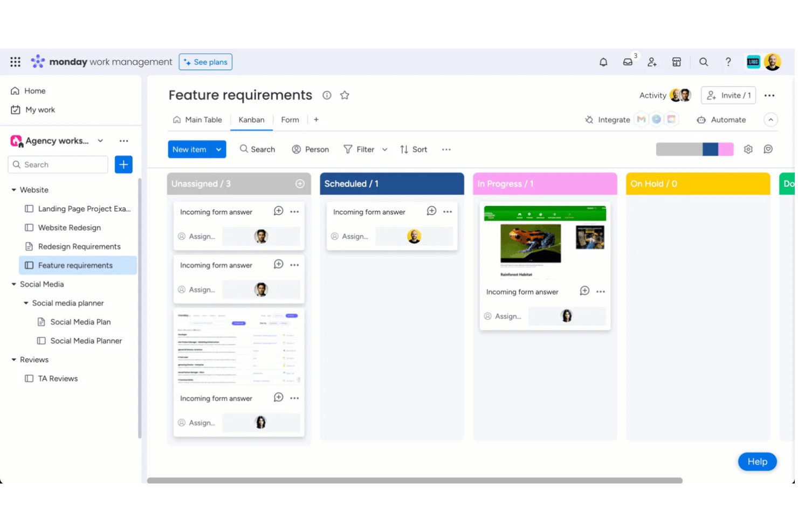Open toolbar more options ellipsis
This screenshot has height=532, width=798.
click(446, 149)
